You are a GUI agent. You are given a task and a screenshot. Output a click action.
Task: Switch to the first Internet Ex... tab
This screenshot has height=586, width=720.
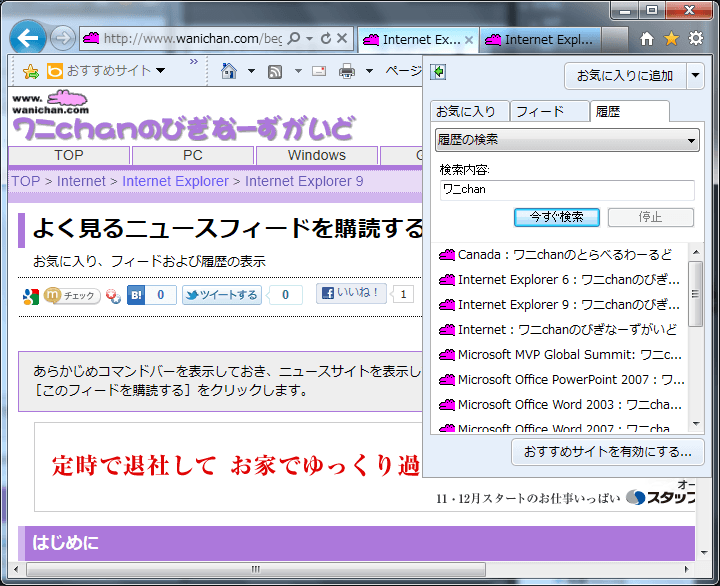pos(416,40)
